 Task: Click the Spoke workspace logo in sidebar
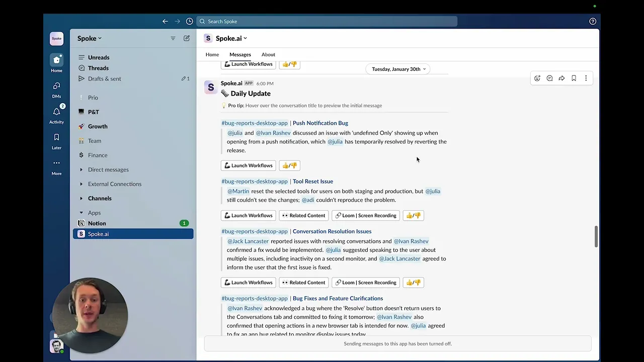pyautogui.click(x=56, y=38)
